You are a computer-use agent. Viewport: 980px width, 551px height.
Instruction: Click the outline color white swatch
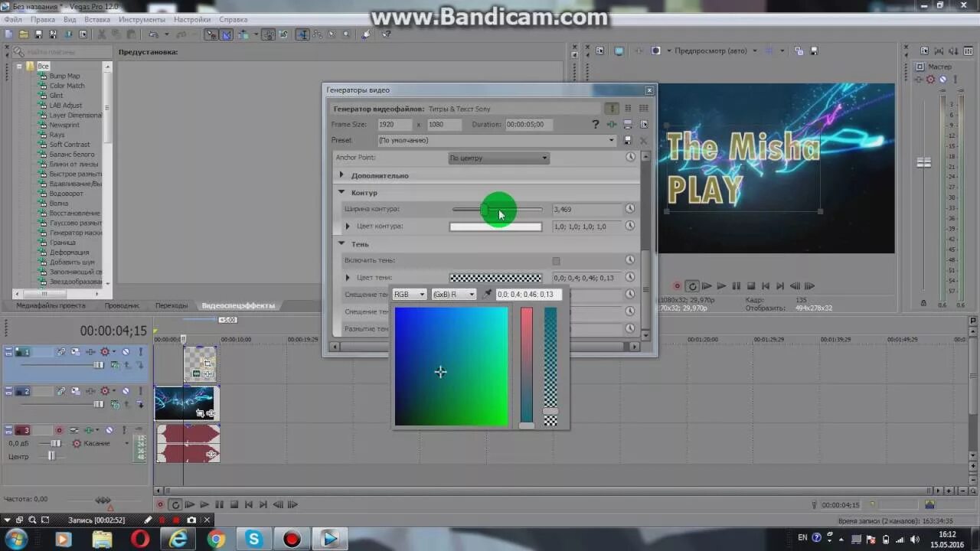click(495, 227)
